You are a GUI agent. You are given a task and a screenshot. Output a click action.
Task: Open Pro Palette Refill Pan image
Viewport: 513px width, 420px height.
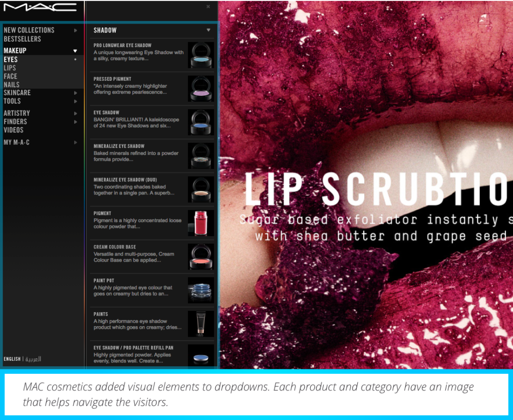201,355
